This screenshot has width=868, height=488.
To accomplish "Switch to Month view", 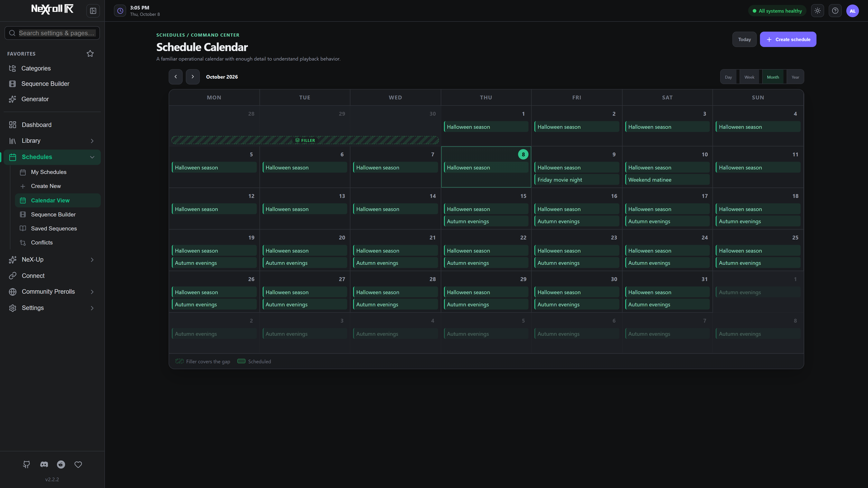I will (773, 77).
